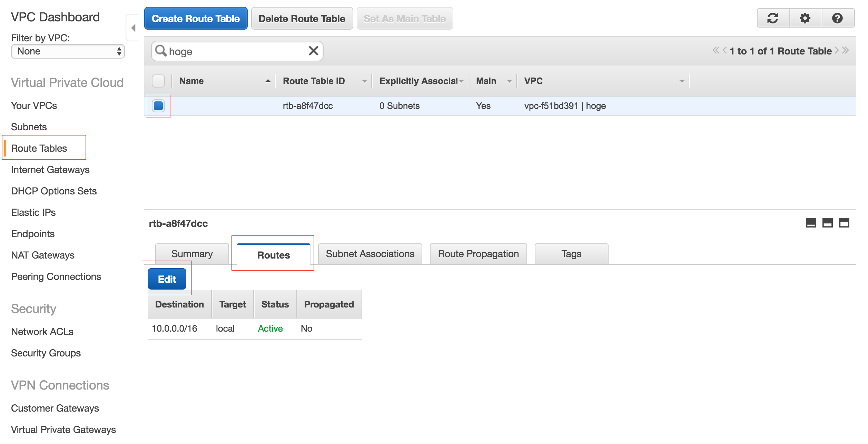868x444 pixels.
Task: Maximize the details pane icon
Action: [844, 223]
